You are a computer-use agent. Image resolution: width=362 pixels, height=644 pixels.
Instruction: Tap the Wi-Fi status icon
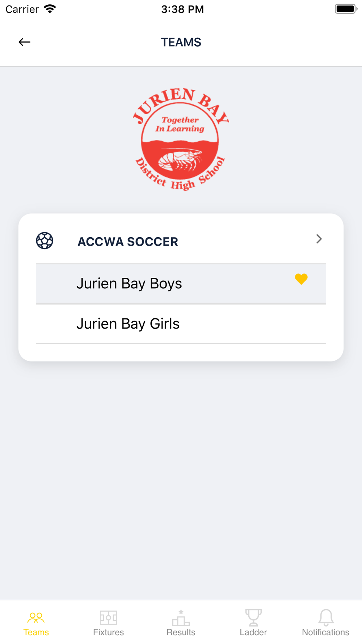[x=50, y=9]
